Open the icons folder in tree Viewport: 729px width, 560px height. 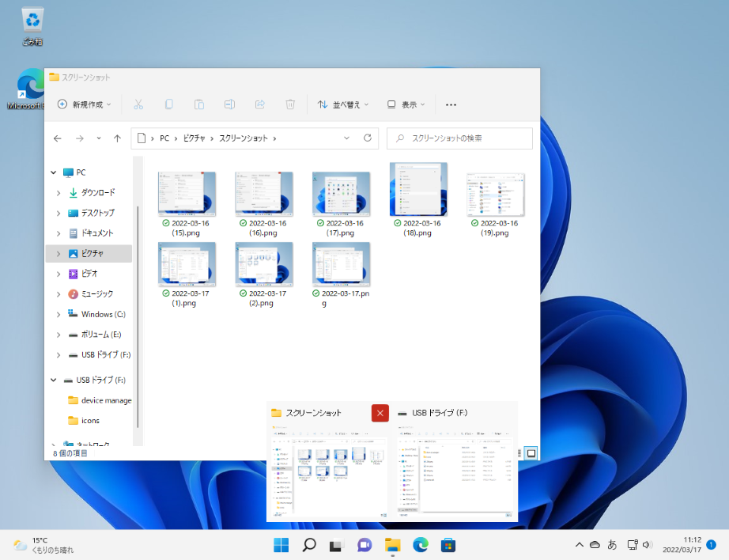tap(84, 421)
